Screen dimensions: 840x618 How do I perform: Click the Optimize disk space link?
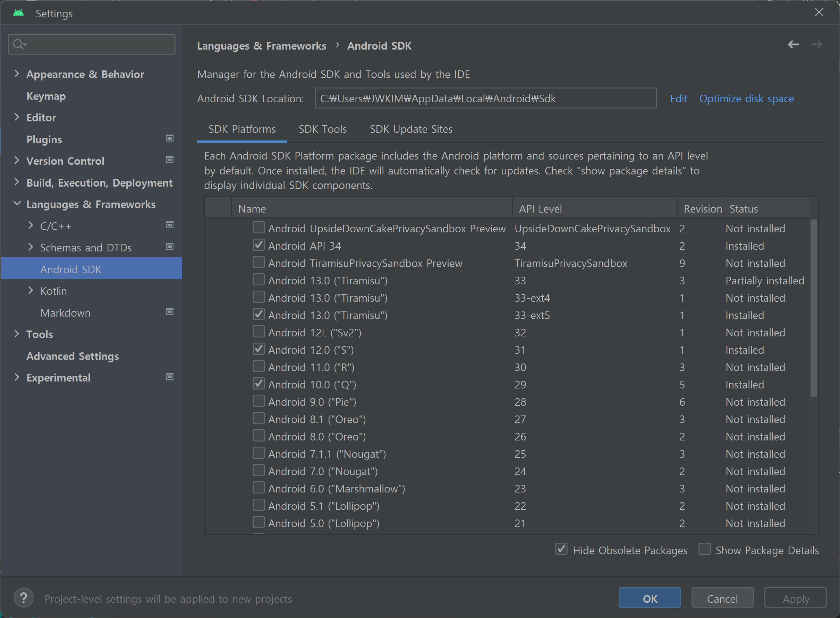pyautogui.click(x=746, y=99)
